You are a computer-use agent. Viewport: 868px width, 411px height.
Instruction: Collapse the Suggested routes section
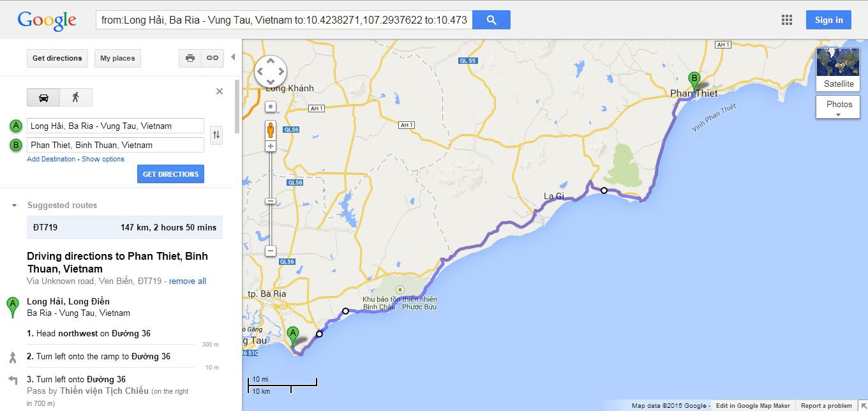click(x=14, y=205)
